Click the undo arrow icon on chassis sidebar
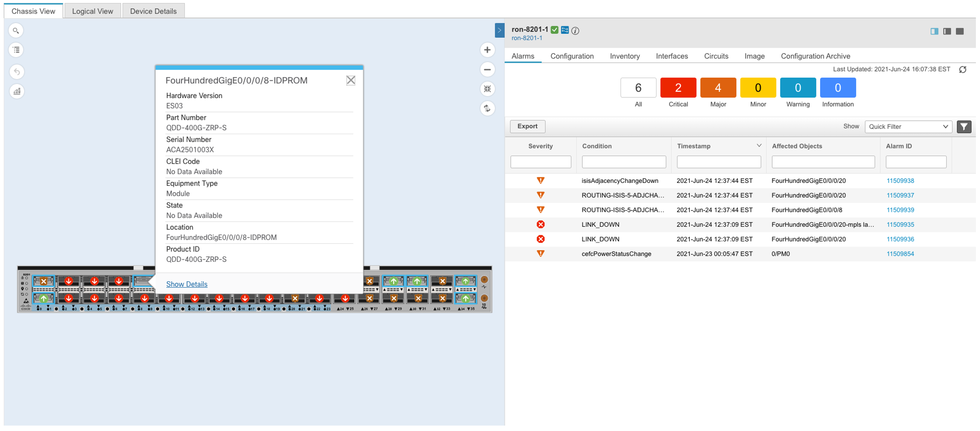 pyautogui.click(x=16, y=71)
